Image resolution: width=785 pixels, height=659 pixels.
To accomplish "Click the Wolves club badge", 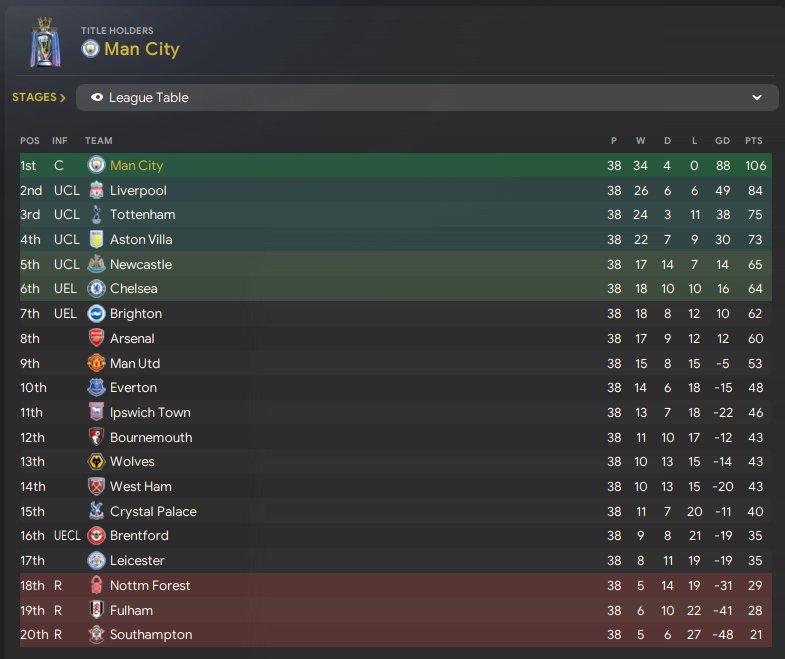I will [x=96, y=462].
